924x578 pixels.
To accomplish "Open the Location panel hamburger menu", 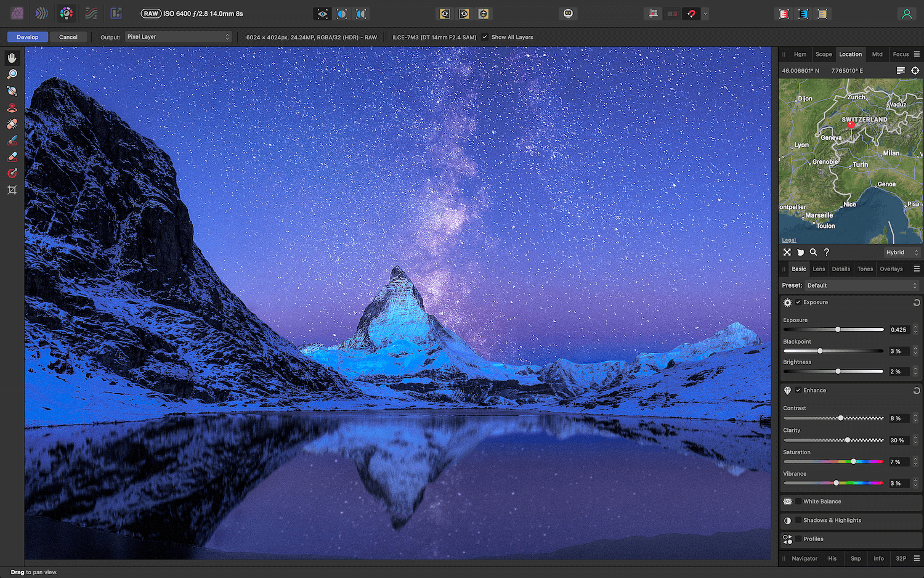I will (x=917, y=54).
